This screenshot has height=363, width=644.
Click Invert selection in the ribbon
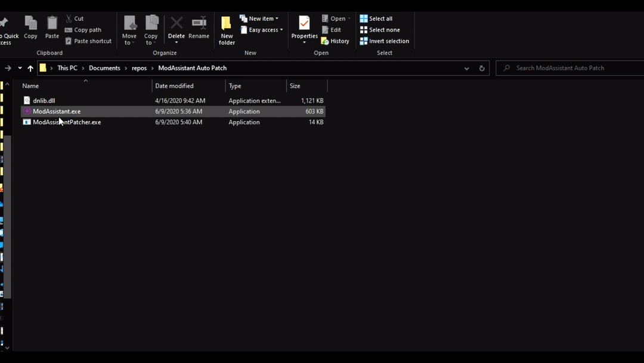click(385, 41)
